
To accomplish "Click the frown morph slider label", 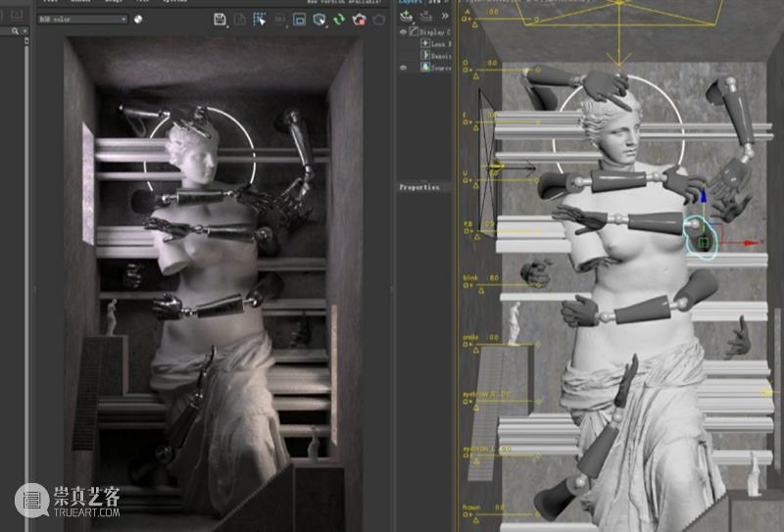I will point(471,508).
